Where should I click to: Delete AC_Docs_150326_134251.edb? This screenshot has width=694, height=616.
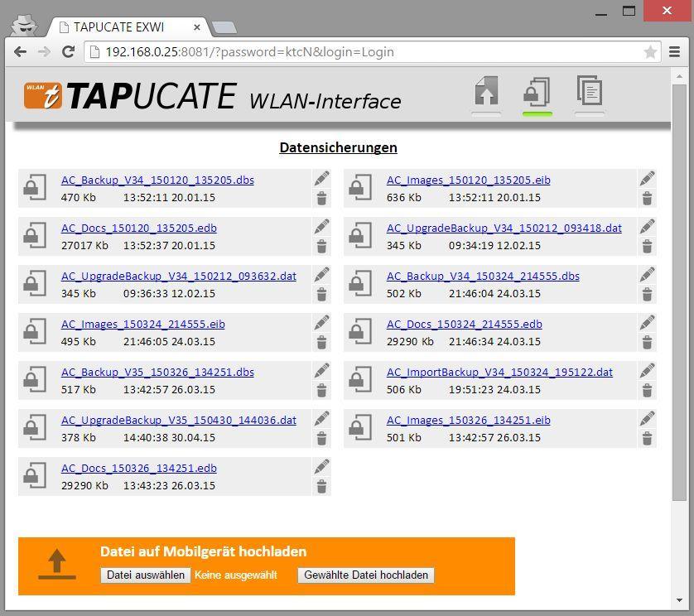pyautogui.click(x=322, y=486)
